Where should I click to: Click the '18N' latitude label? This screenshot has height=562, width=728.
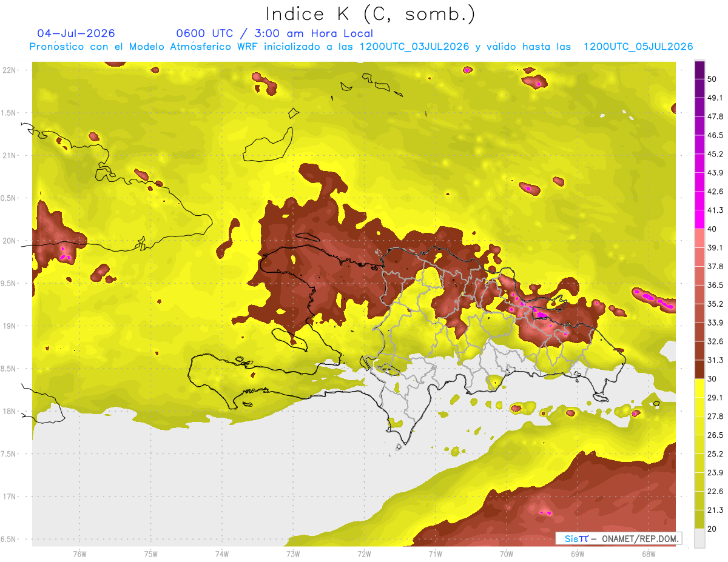[x=10, y=412]
